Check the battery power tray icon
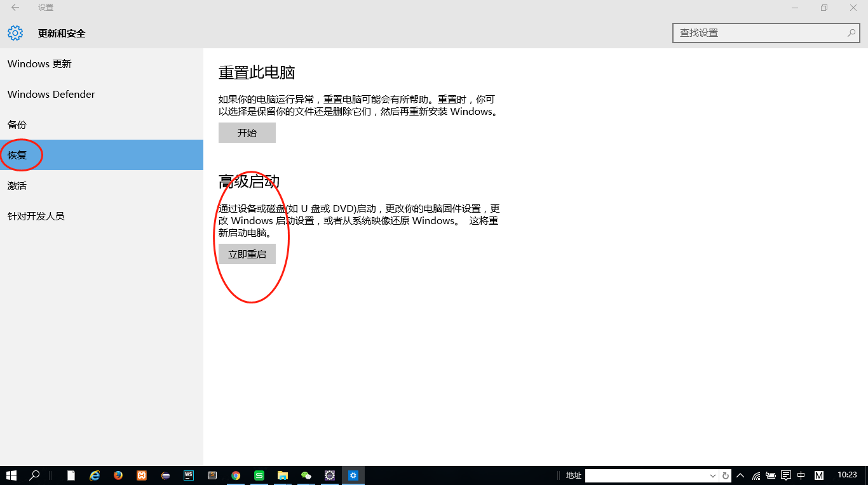Screen dimensions: 868x485 click(x=771, y=475)
